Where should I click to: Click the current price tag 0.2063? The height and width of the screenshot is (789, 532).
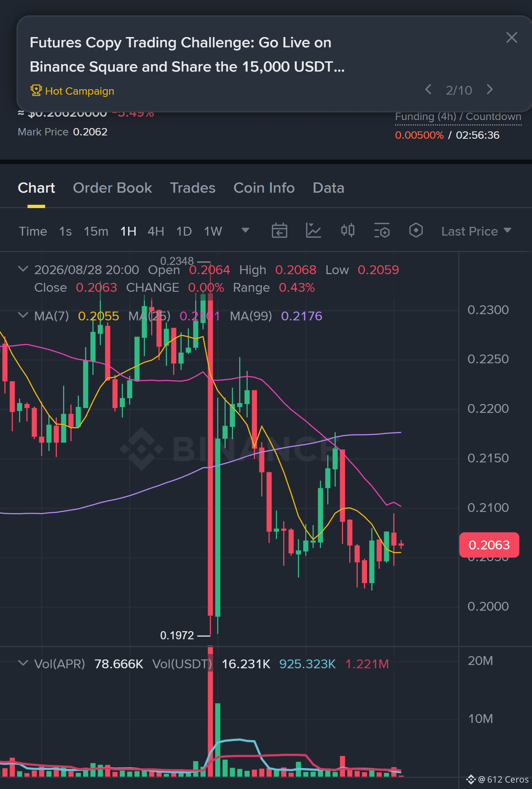tap(489, 545)
